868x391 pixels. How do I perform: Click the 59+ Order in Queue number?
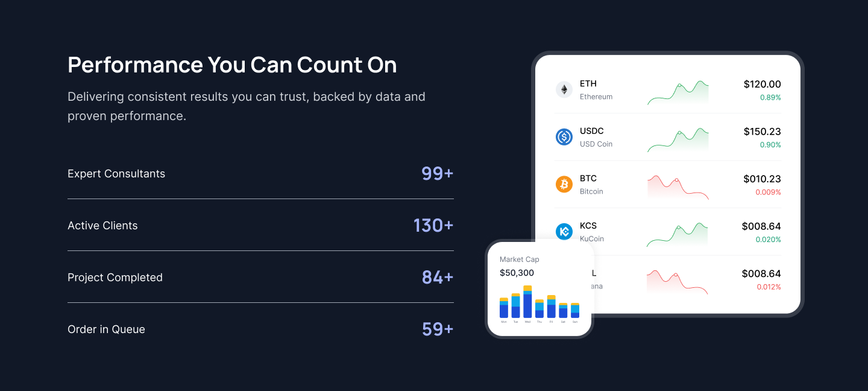point(437,329)
